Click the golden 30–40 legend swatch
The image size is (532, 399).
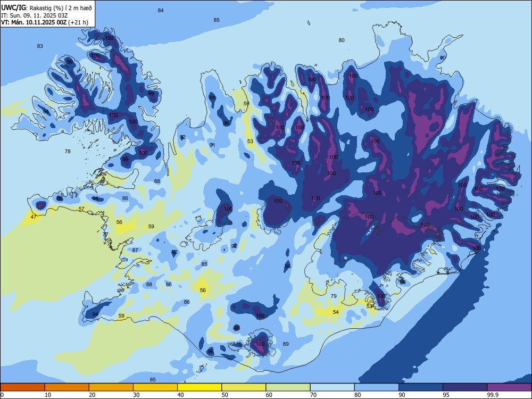click(x=155, y=387)
